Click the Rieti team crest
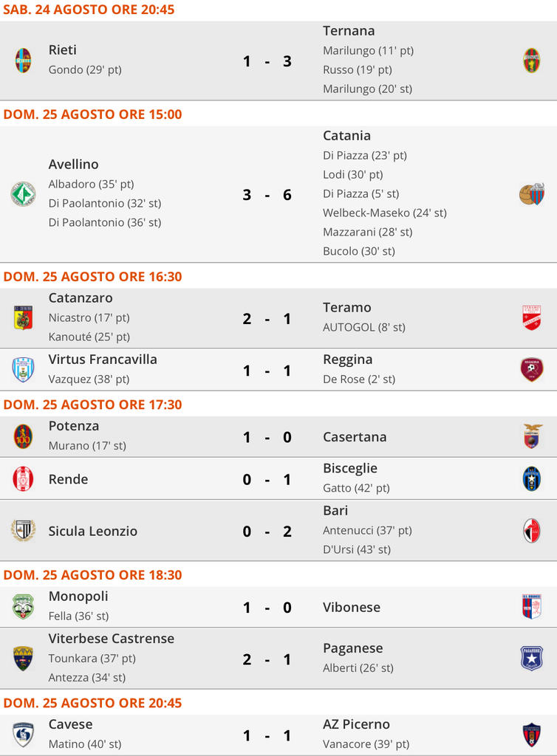Screen dimensions: 557x756 pyautogui.click(x=23, y=61)
